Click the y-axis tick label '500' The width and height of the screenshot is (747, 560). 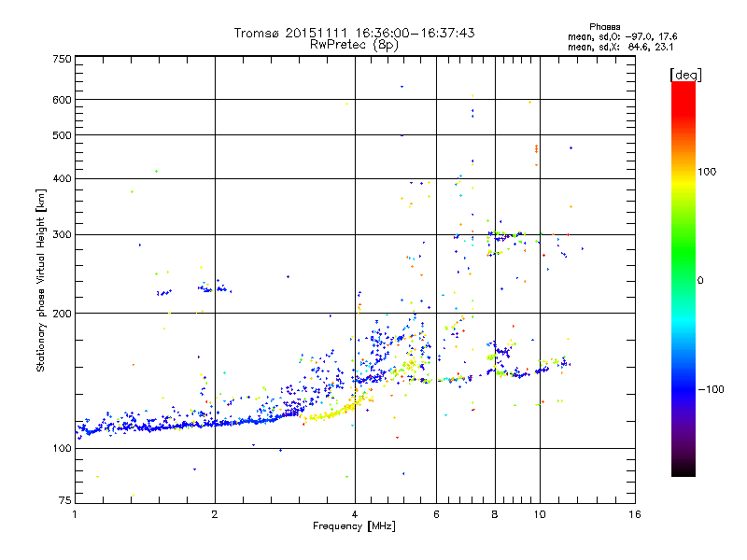[62, 135]
